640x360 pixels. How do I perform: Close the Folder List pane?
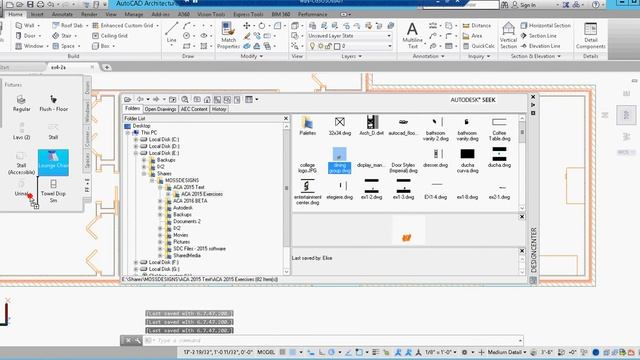[x=286, y=118]
